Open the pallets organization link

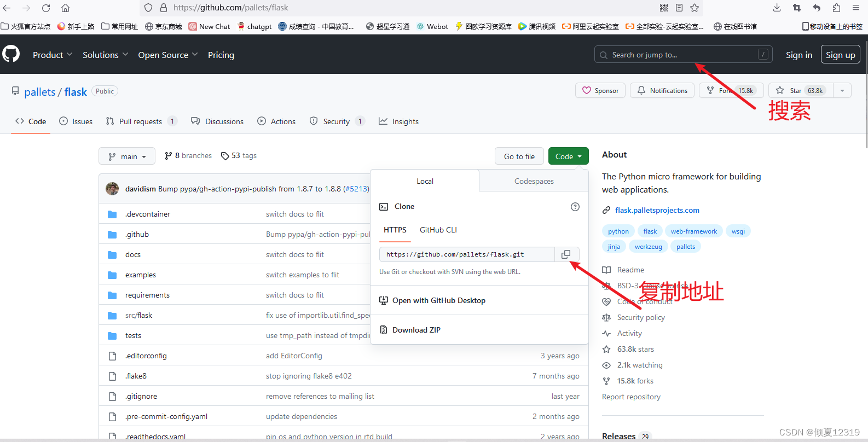click(40, 92)
